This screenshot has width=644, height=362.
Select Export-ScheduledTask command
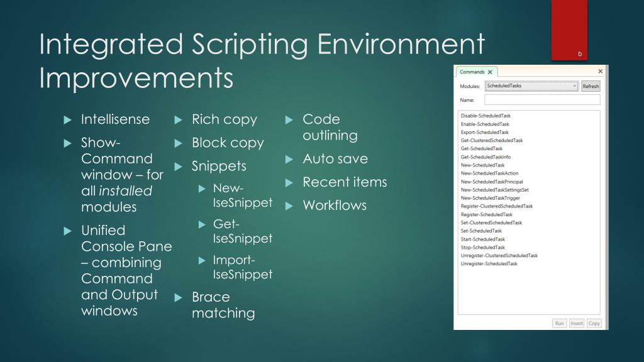(x=485, y=132)
